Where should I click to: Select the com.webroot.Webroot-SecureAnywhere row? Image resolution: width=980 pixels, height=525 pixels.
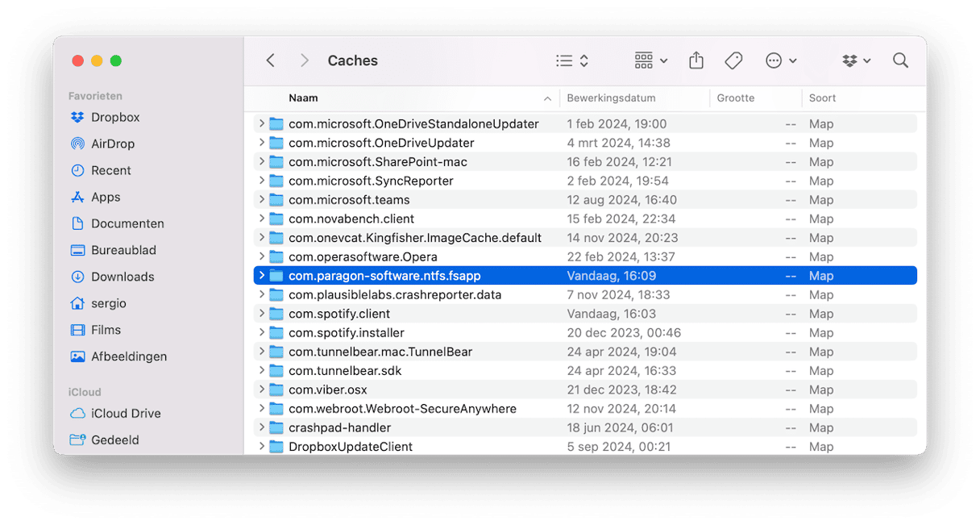point(585,408)
